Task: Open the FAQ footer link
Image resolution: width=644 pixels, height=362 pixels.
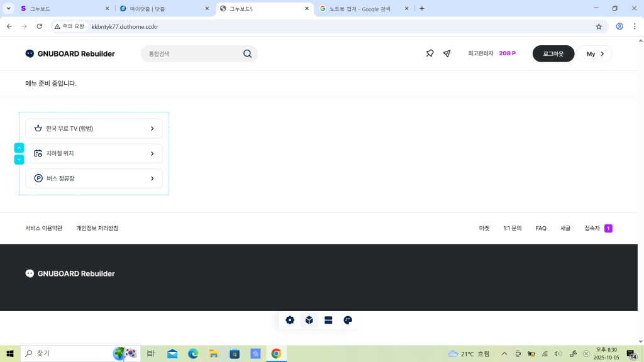Action: (x=541, y=228)
